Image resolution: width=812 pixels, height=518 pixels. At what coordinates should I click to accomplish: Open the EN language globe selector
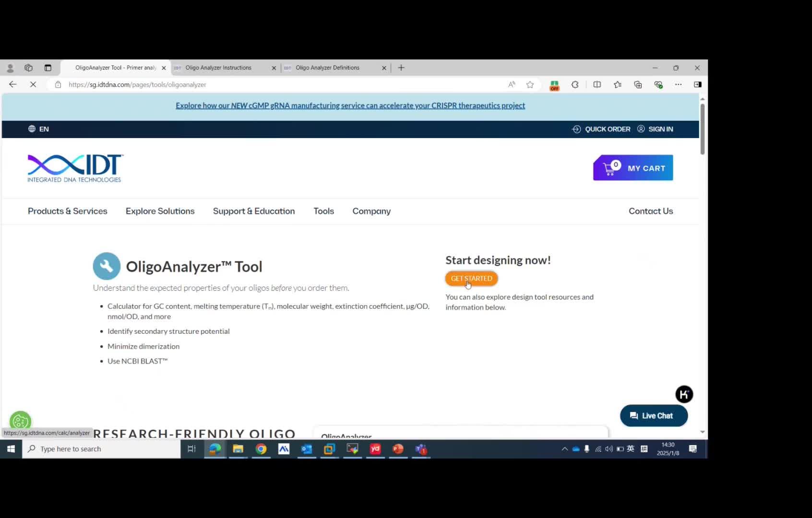click(38, 129)
